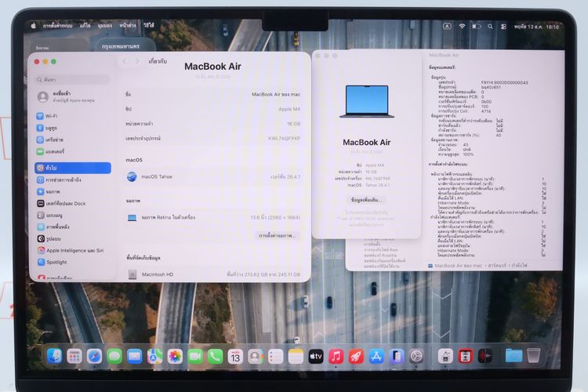
Task: Open แบตเตอรี่ (Battery) settings in the sidebar
Action: pos(73,151)
